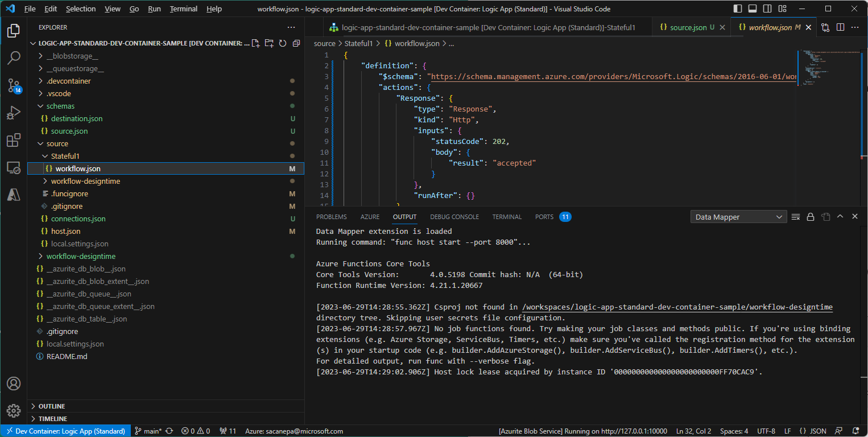Screen dimensions: 868x437
Task: Open the Azure view in the Activity Bar
Action: point(14,195)
